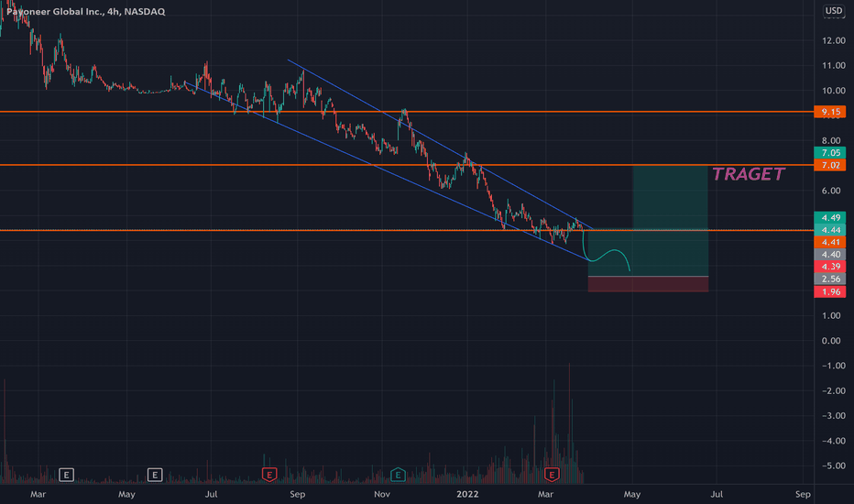Click the 10.00 price axis value
Image resolution: width=854 pixels, height=504 pixels.
point(834,91)
